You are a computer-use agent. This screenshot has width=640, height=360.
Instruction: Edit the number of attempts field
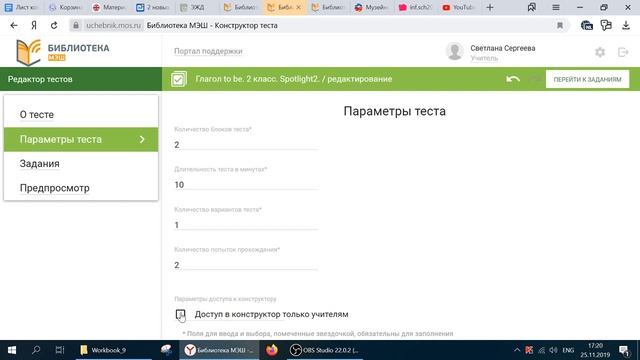246,265
